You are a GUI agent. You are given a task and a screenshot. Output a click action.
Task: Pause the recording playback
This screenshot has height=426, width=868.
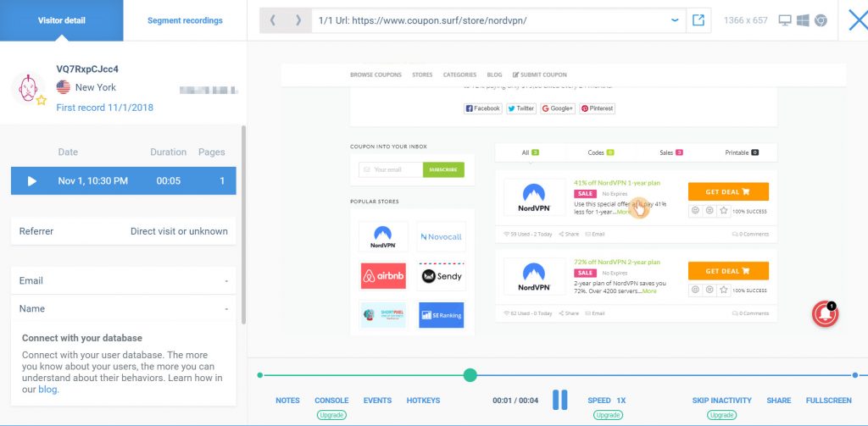coord(560,400)
